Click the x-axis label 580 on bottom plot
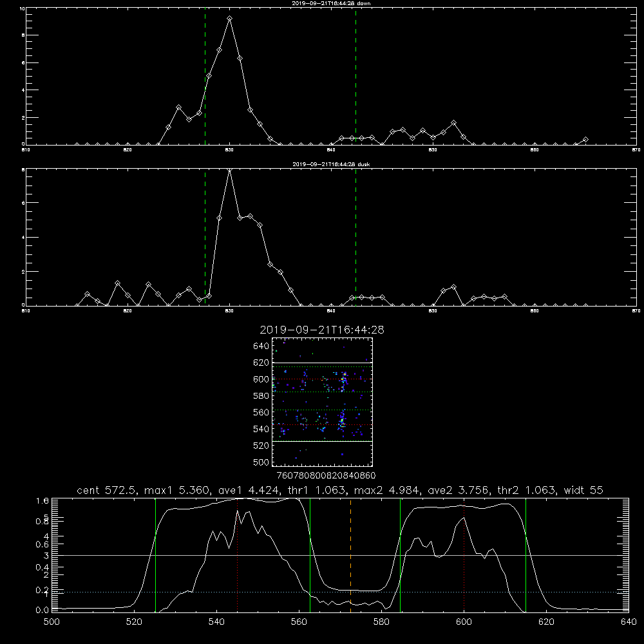 [381, 622]
